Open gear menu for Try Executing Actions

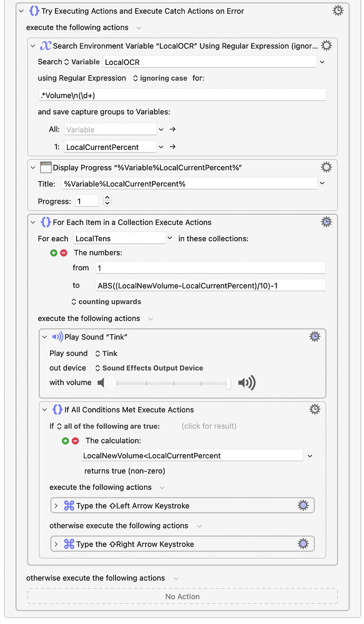coord(338,11)
